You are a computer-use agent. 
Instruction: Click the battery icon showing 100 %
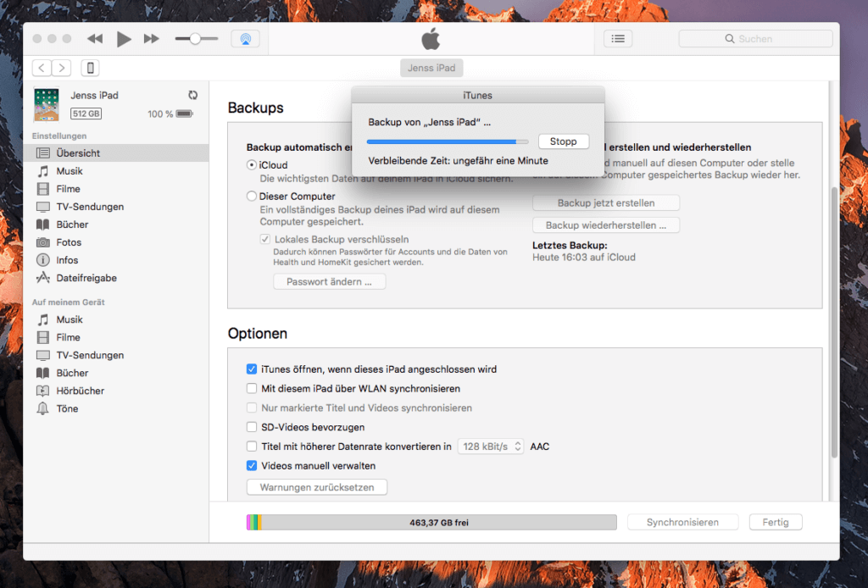(x=184, y=114)
